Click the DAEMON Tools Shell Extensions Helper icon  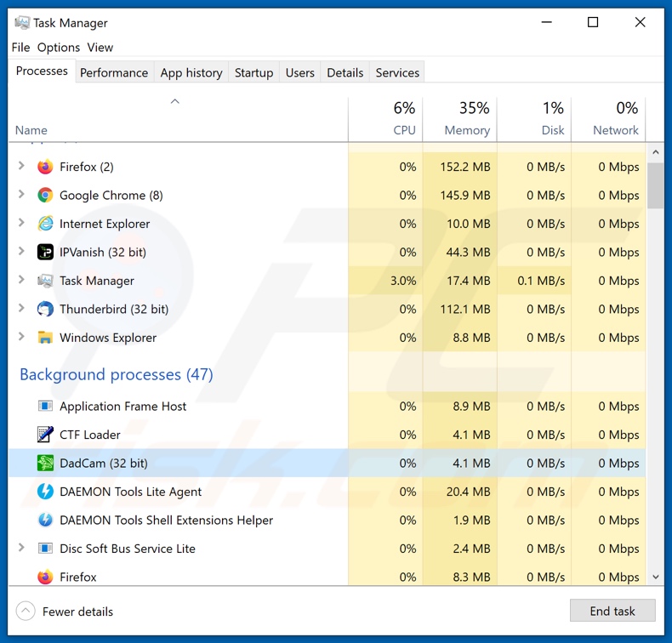(45, 520)
